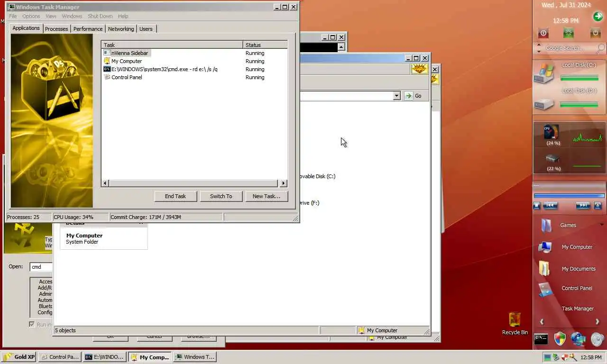This screenshot has height=364, width=607.
Task: Open the Help menu in Task Manager
Action: pyautogui.click(x=123, y=16)
